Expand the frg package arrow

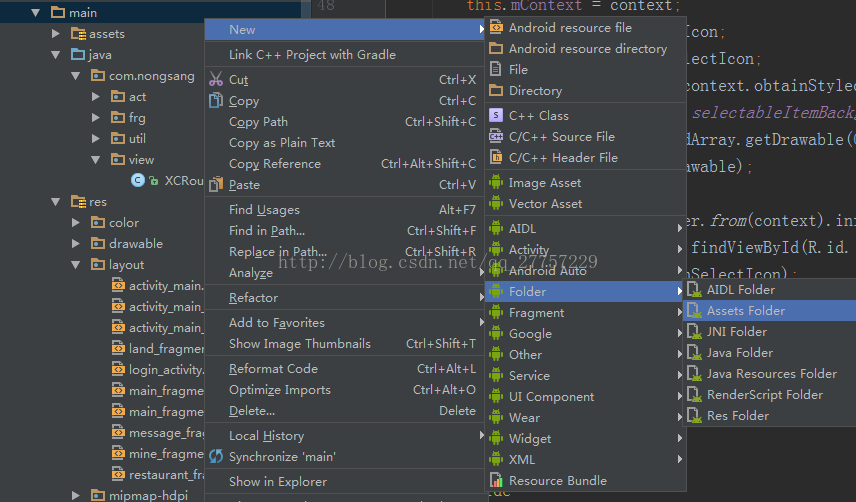96,117
